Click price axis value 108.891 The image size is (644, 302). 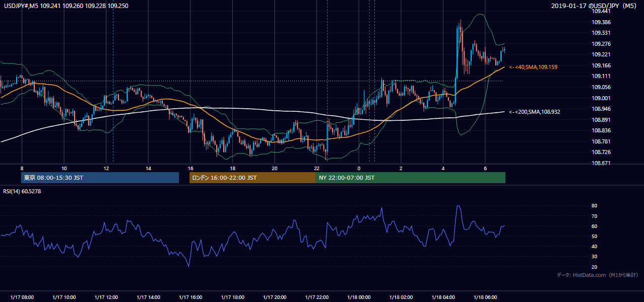pos(601,120)
